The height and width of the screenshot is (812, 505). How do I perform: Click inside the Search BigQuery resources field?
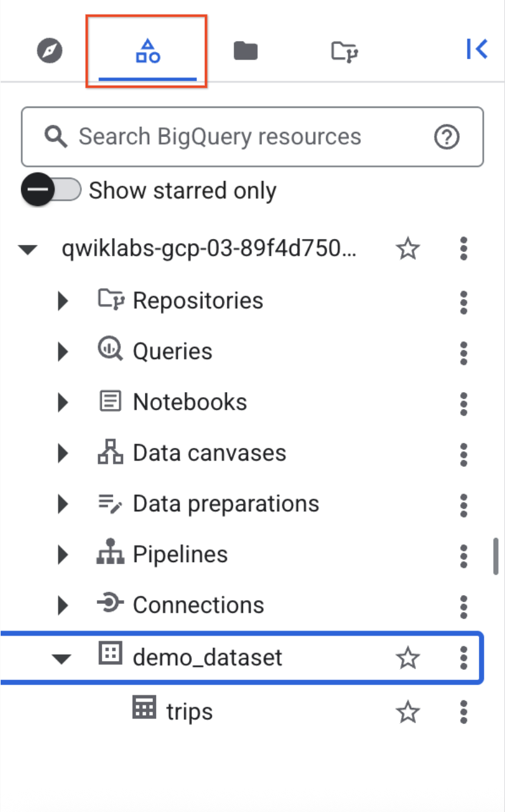point(222,137)
